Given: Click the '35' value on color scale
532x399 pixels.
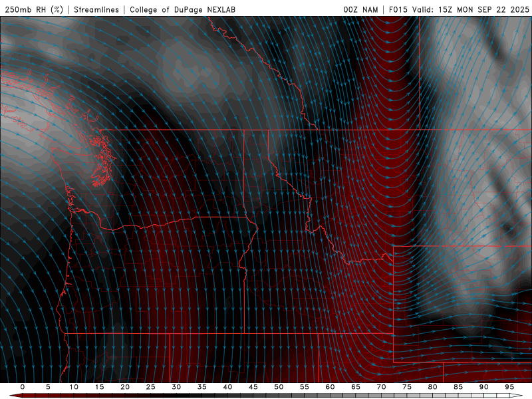Looking at the screenshot, I should (202, 387).
